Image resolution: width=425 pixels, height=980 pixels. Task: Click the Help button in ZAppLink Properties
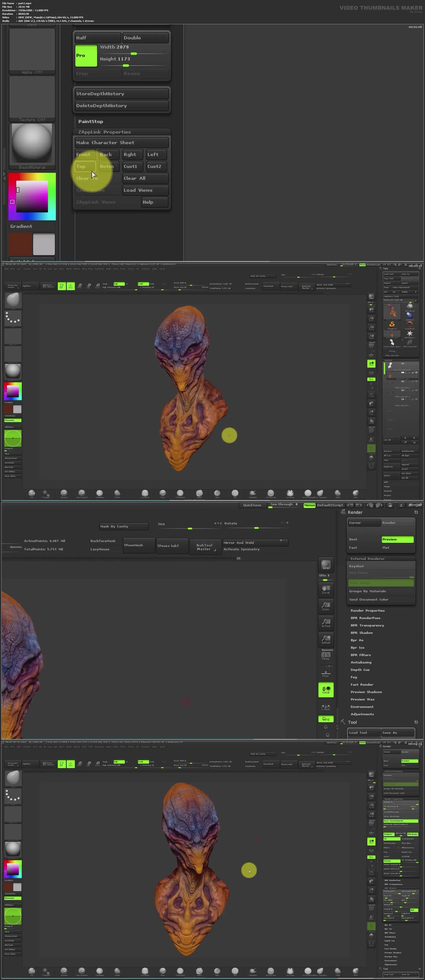pyautogui.click(x=155, y=202)
